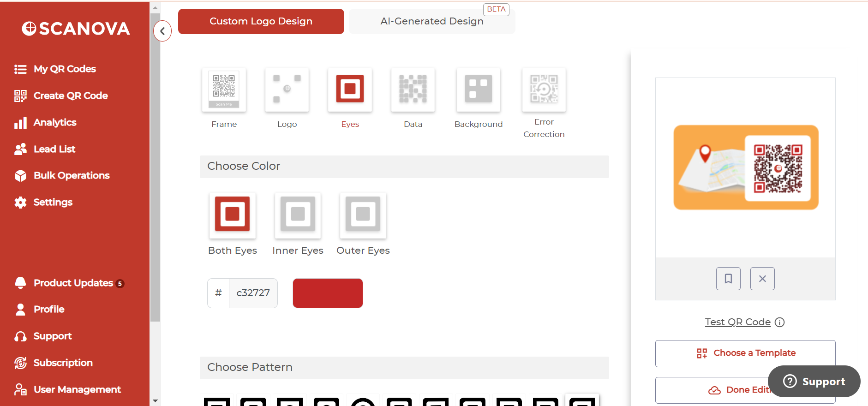
Task: Open Analytics in the sidebar menu
Action: pos(55,122)
